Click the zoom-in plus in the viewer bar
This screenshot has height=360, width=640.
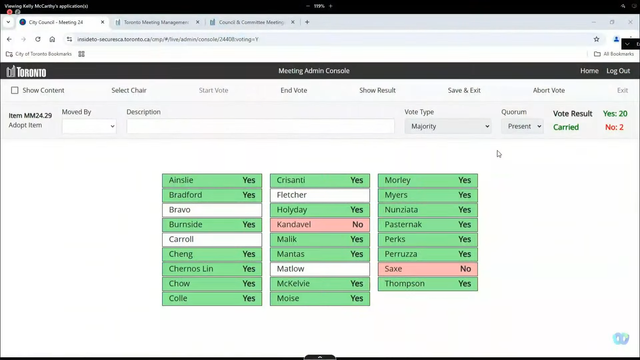pos(331,6)
